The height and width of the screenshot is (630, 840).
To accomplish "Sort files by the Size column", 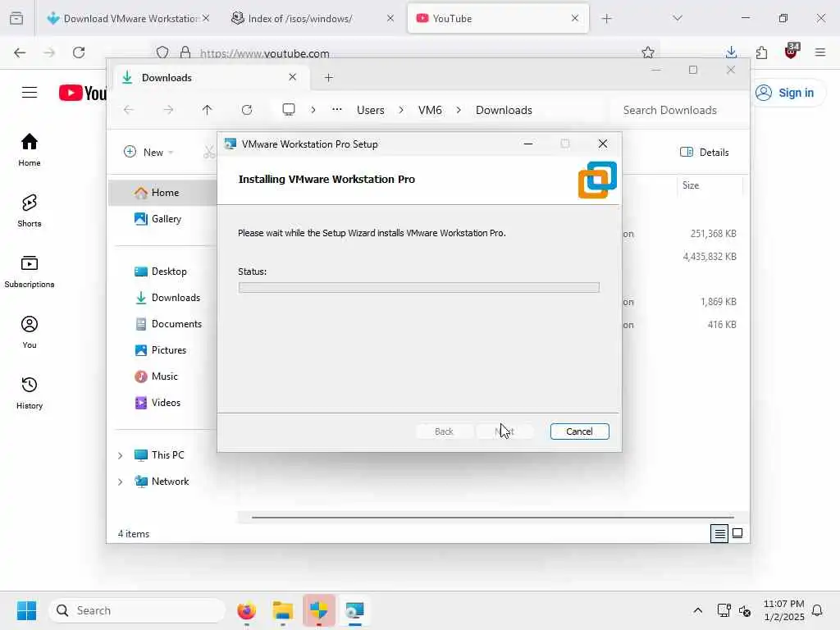I will click(710, 185).
